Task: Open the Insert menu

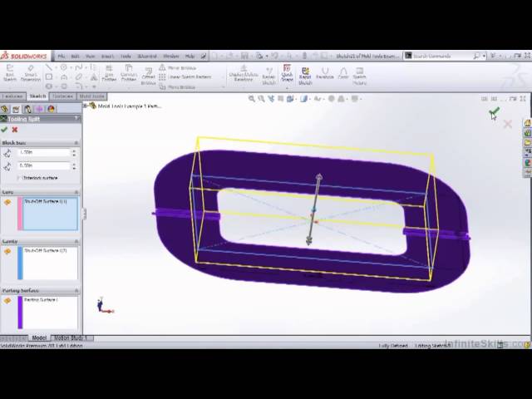Action: 107,56
